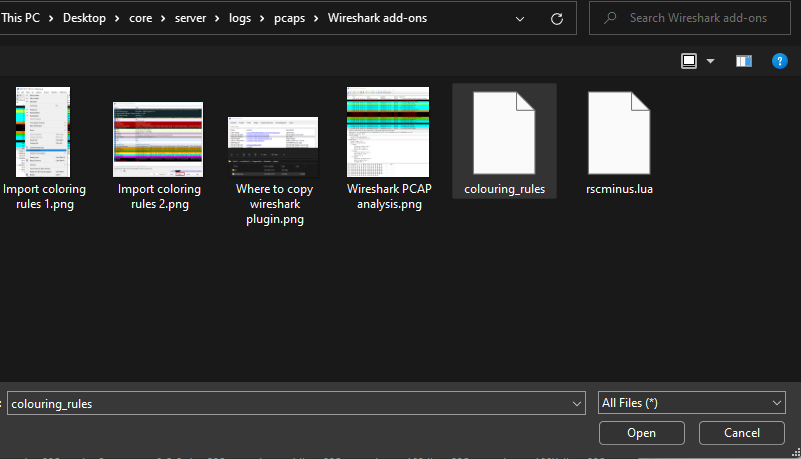Click the file name field containing colouring_rules
The width and height of the screenshot is (801, 459).
click(296, 403)
